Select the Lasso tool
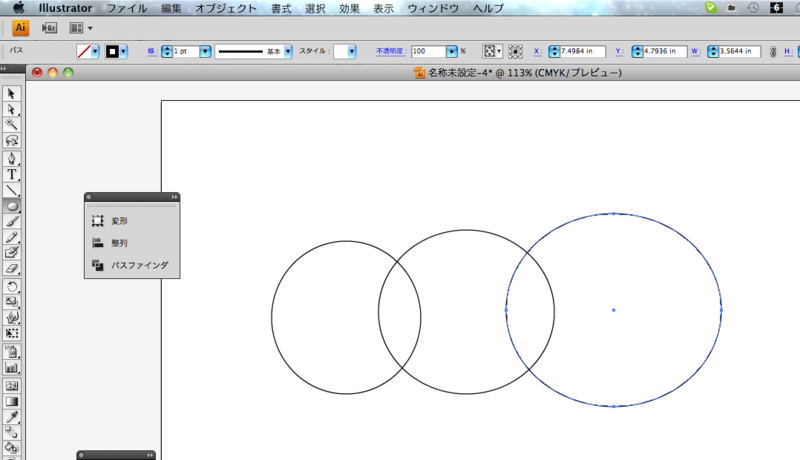This screenshot has height=460, width=800. point(12,140)
